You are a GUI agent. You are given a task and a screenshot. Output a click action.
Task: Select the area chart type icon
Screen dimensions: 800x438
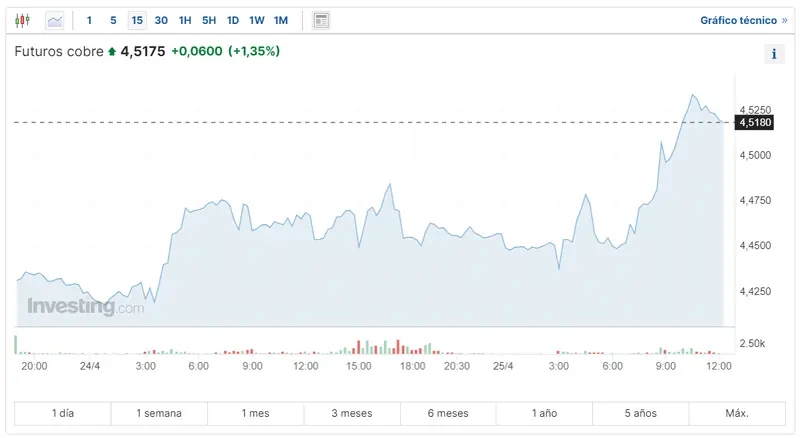pyautogui.click(x=55, y=20)
